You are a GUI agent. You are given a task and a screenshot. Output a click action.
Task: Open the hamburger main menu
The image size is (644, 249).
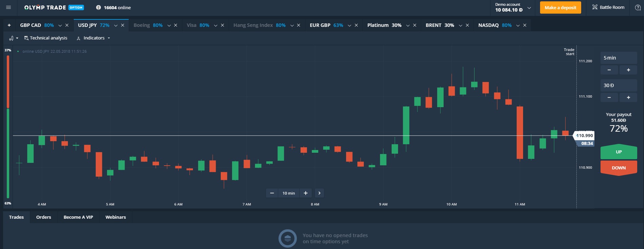click(x=8, y=7)
